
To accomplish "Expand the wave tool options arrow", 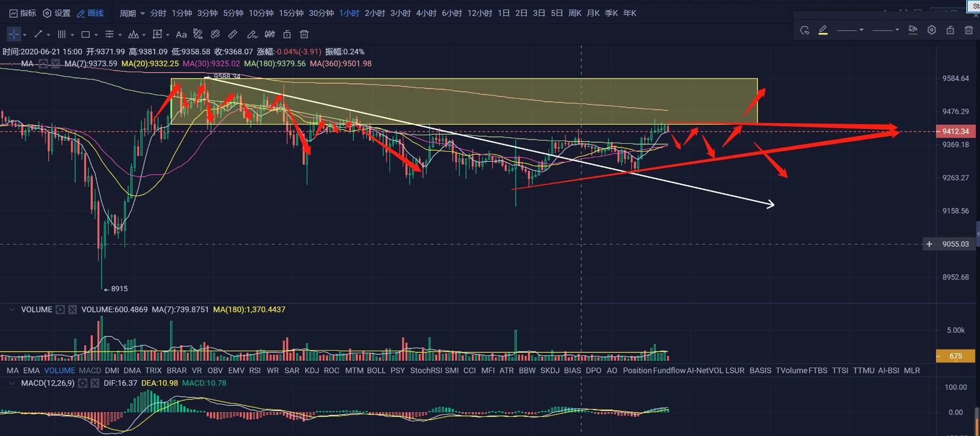I will 144,35.
